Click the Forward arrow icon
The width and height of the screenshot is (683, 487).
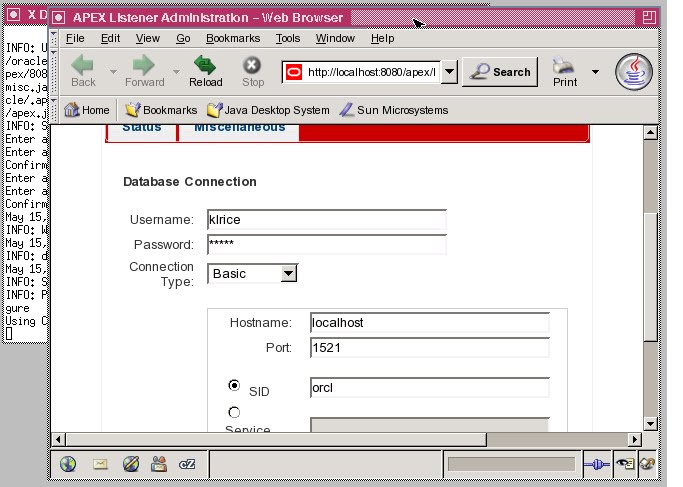click(144, 65)
